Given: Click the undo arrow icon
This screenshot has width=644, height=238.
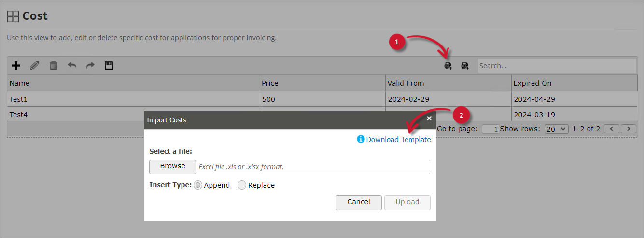Looking at the screenshot, I should (x=72, y=65).
